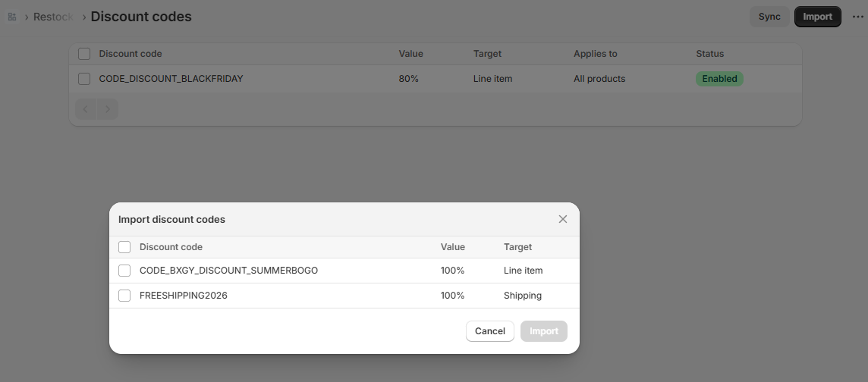Go to previous page with left chevron
The width and height of the screenshot is (868, 382).
click(x=86, y=109)
